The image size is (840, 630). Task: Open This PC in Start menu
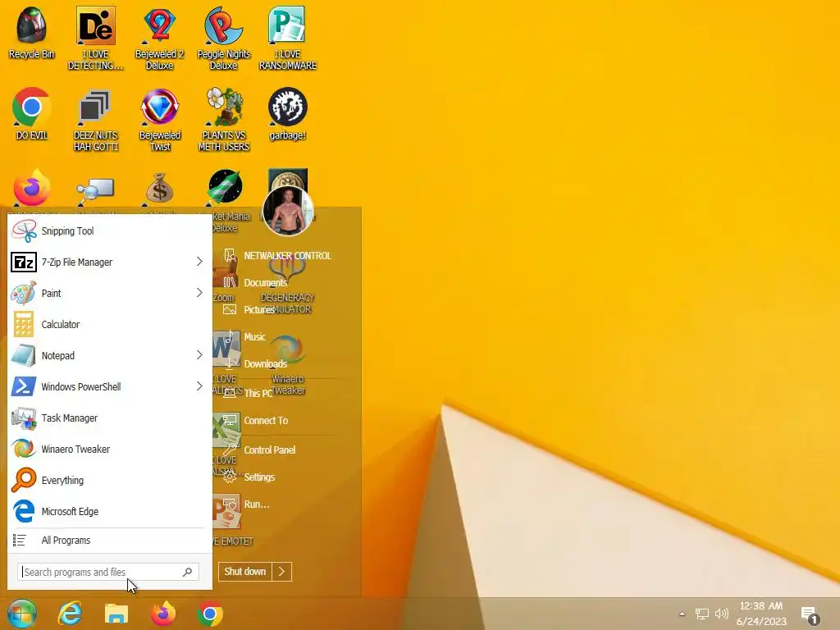point(248,393)
